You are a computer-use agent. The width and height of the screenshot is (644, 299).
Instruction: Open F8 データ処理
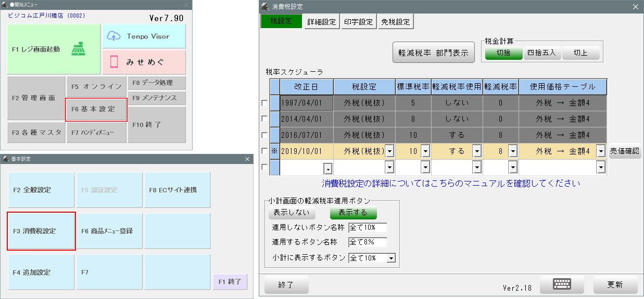[x=156, y=83]
